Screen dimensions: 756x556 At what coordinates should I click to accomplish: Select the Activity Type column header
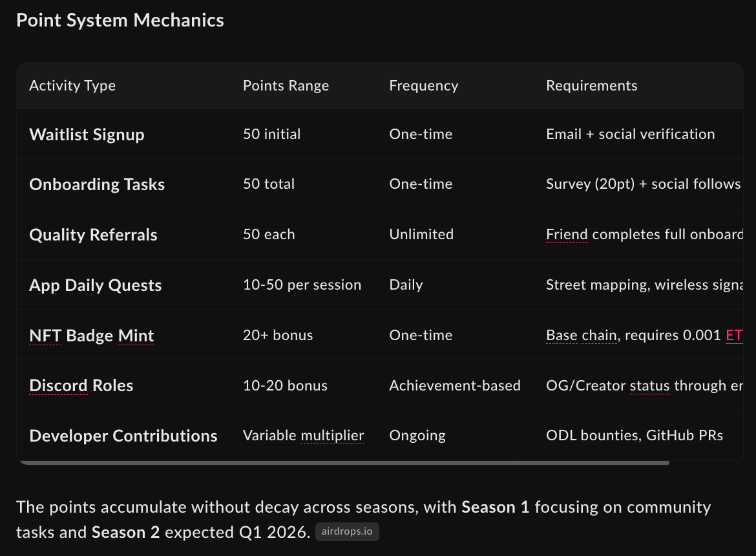coord(72,85)
